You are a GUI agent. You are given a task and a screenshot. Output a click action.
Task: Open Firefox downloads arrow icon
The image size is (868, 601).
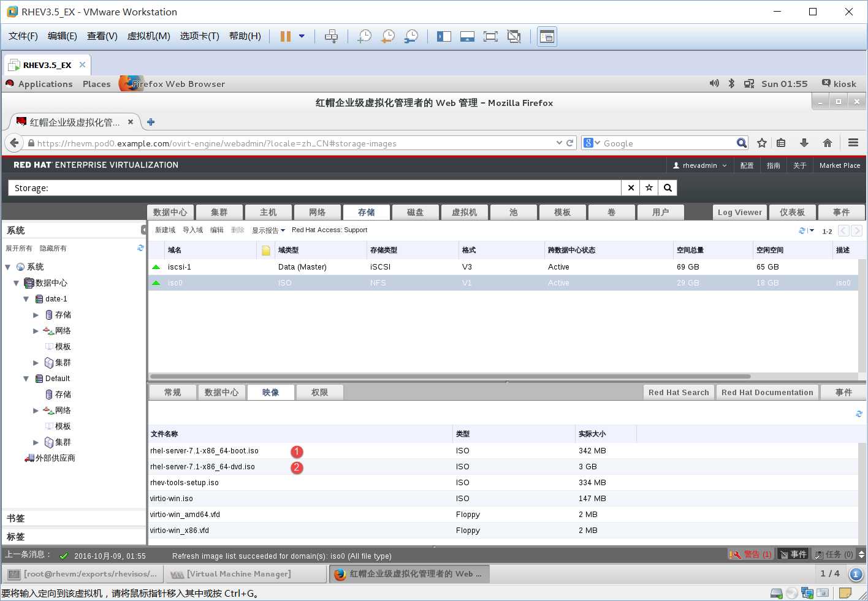[804, 143]
